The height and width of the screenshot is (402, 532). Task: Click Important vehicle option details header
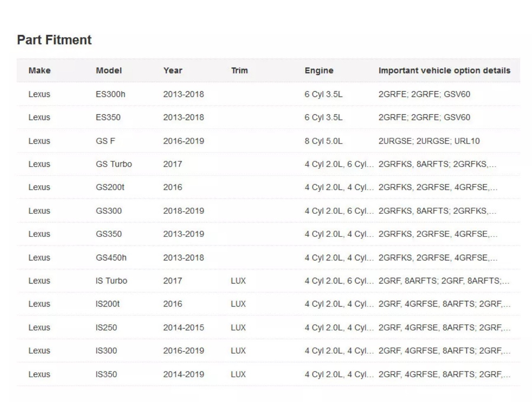tap(444, 71)
